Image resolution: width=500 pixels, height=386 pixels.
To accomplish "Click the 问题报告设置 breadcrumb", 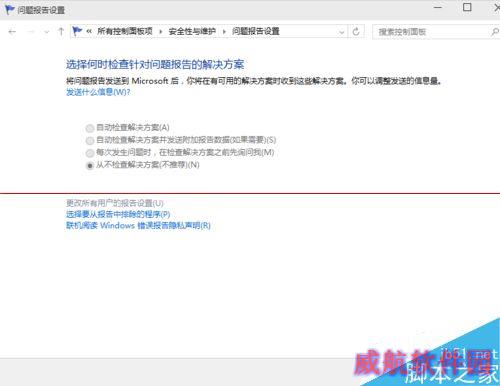I will (x=256, y=31).
